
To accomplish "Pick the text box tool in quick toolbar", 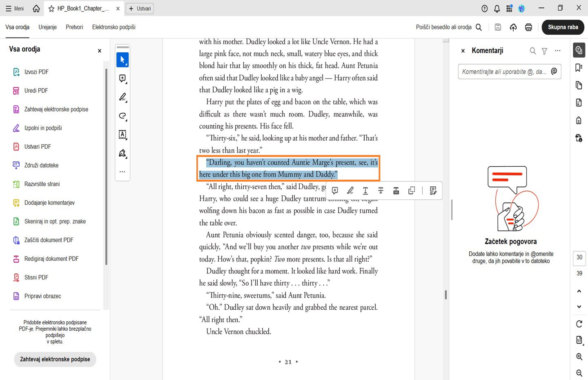I will point(122,134).
